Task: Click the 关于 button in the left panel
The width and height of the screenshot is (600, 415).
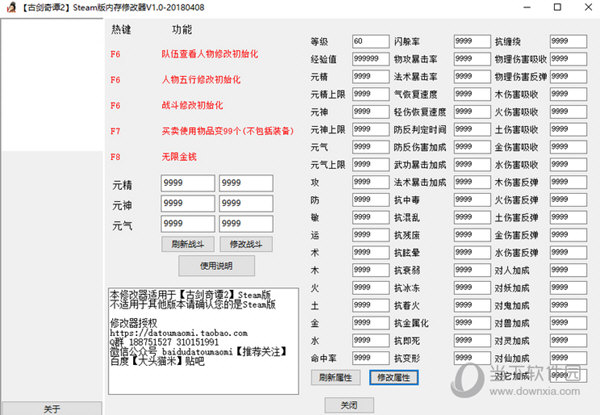Action: point(52,408)
